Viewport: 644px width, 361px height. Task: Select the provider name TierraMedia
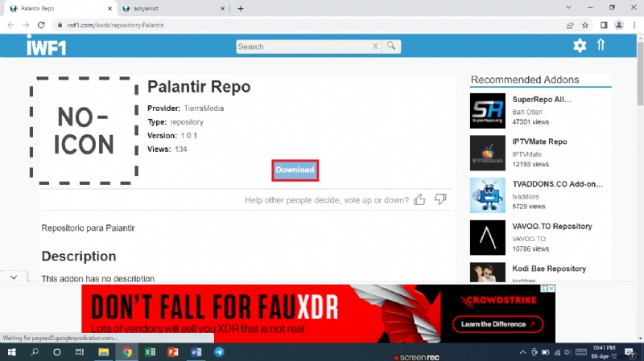pos(204,109)
